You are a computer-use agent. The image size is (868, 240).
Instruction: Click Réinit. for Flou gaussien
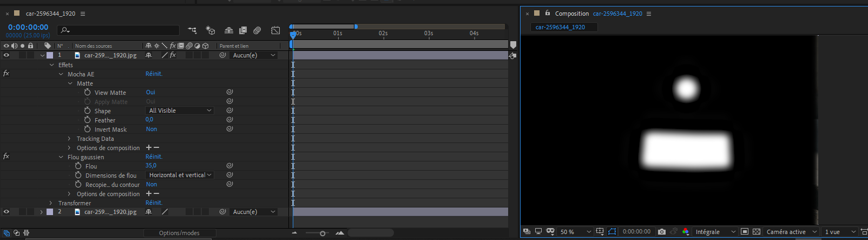[154, 157]
